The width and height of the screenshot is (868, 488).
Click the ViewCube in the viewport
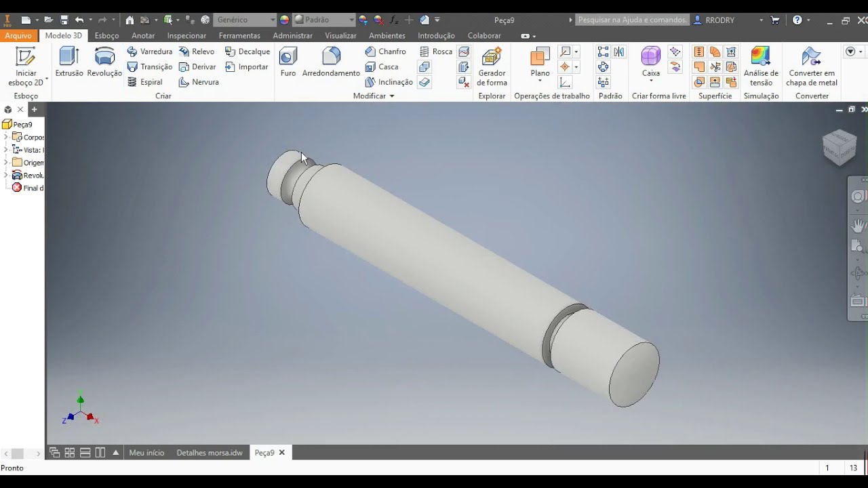839,146
